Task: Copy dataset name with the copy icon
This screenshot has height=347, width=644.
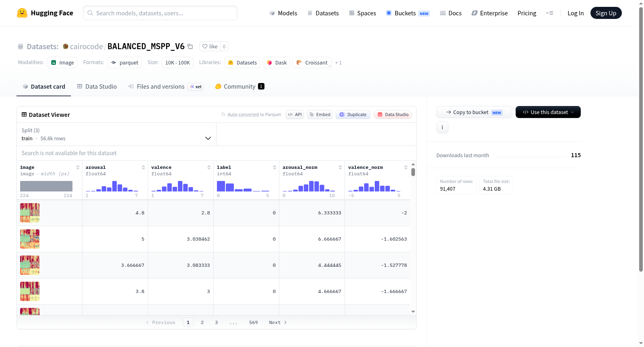Action: click(x=190, y=47)
